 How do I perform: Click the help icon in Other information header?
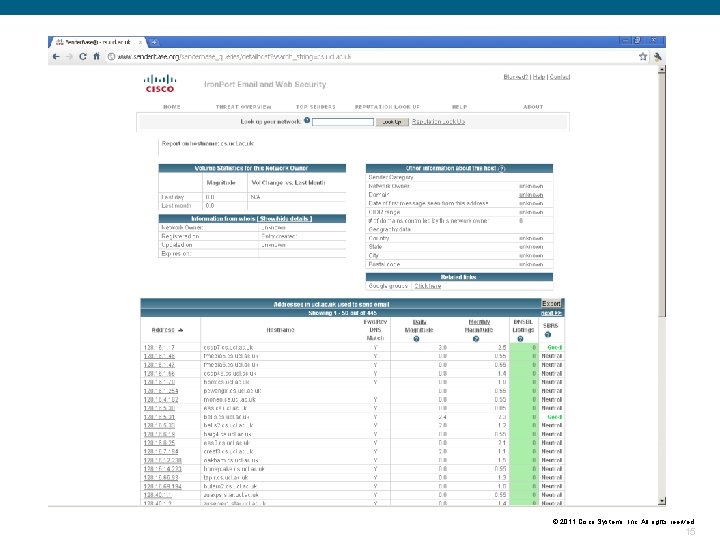(501, 169)
